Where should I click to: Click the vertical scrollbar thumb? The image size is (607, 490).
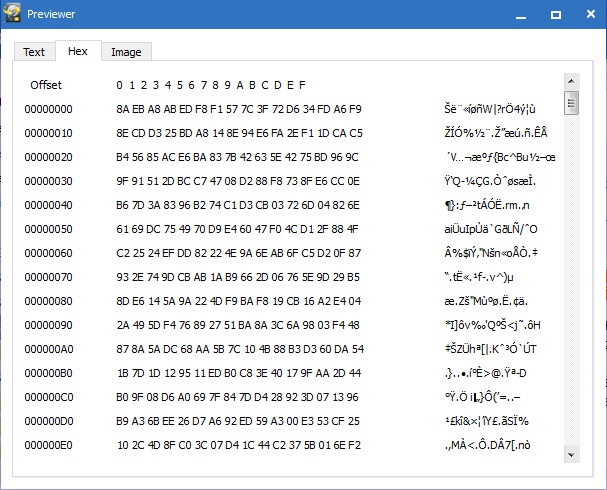(x=571, y=103)
